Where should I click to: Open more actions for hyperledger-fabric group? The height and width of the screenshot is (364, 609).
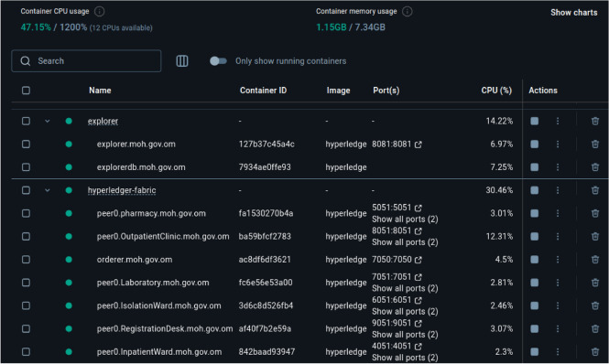(558, 190)
